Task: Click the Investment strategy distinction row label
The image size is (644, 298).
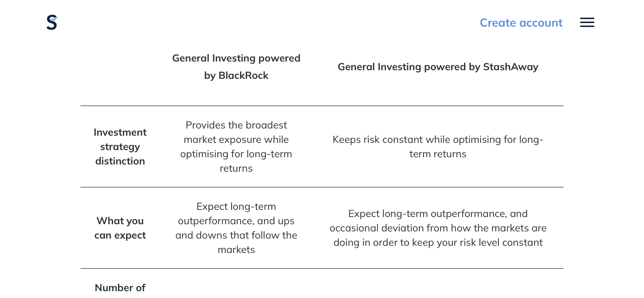Action: [x=120, y=147]
